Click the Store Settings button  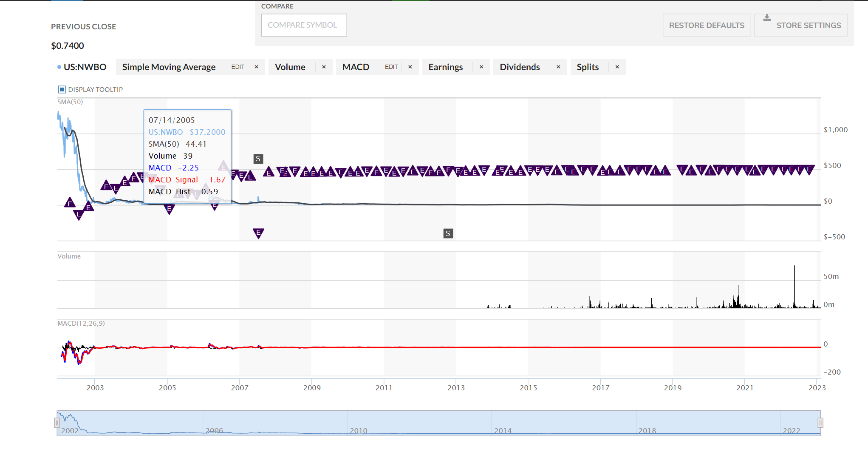[800, 25]
